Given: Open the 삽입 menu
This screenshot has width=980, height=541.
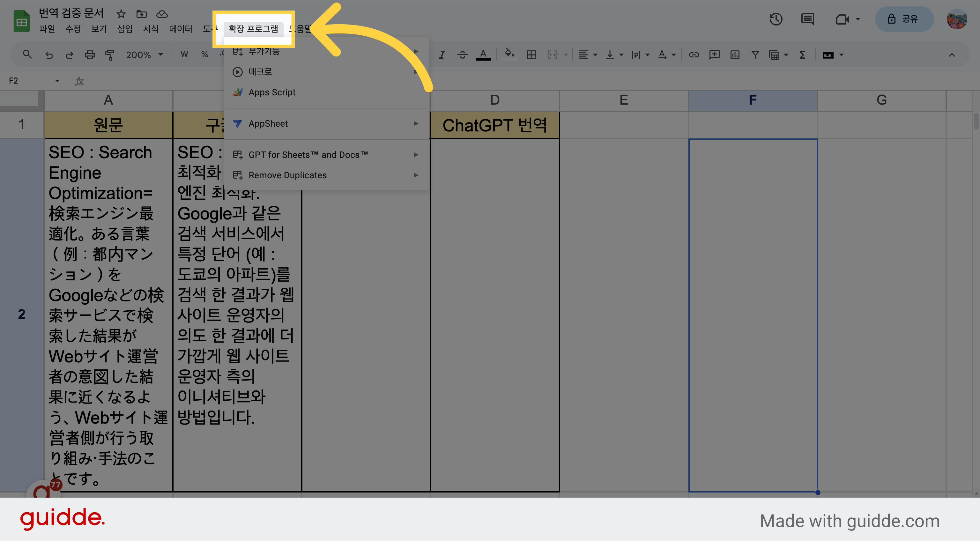Looking at the screenshot, I should (x=125, y=29).
